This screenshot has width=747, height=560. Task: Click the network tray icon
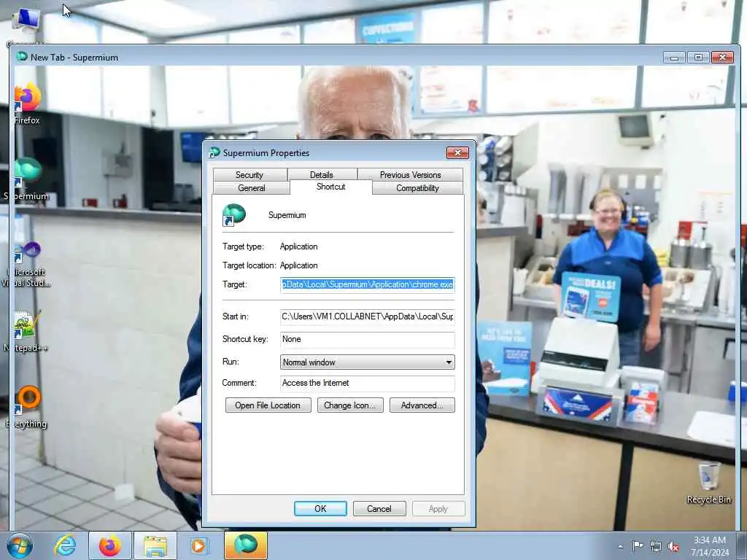pos(656,547)
